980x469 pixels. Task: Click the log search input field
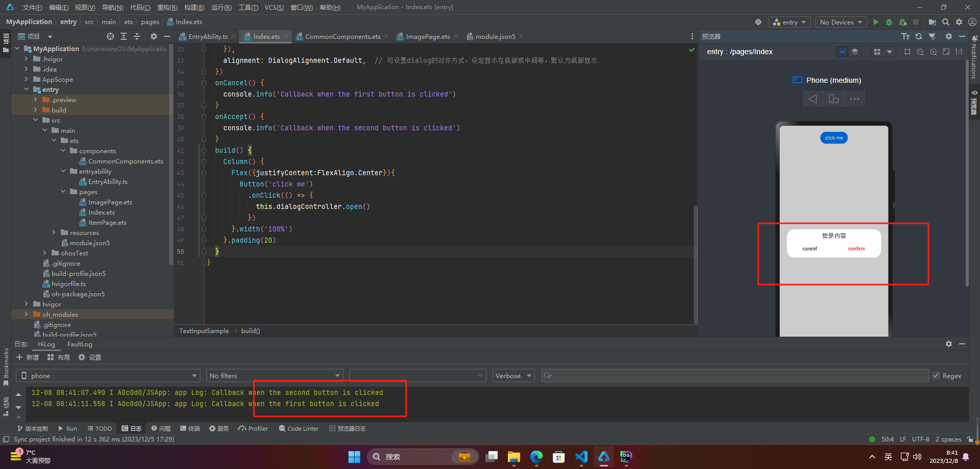735,376
